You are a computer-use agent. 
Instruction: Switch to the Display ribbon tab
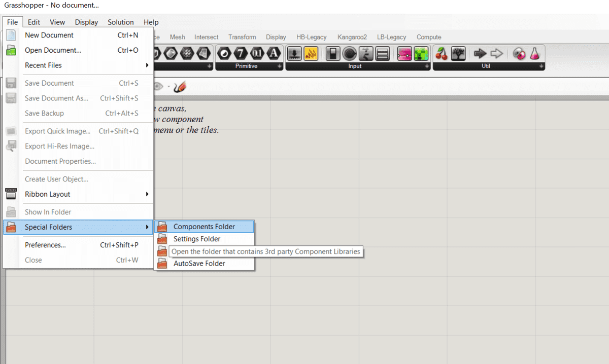point(276,37)
